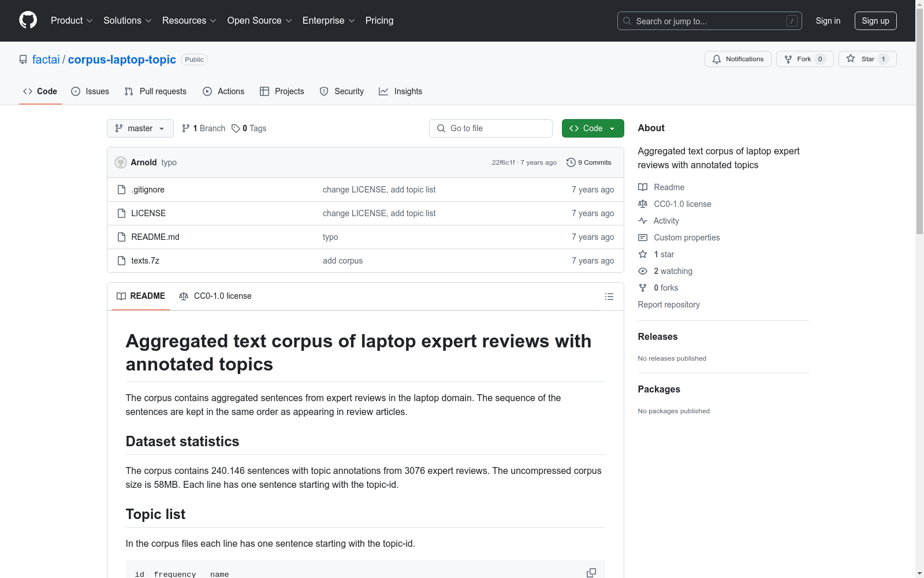Image resolution: width=924 pixels, height=578 pixels.
Task: Click the file icon next to texts.7z
Action: [x=121, y=261]
